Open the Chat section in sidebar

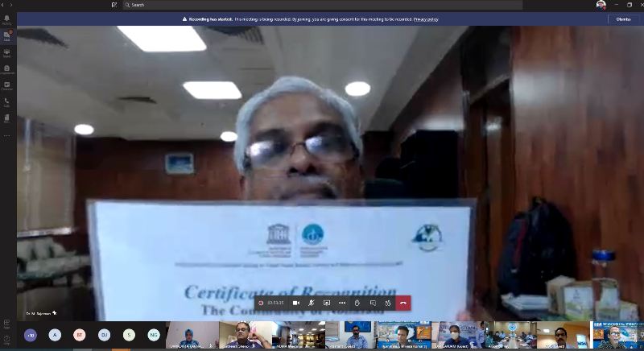pyautogui.click(x=7, y=36)
